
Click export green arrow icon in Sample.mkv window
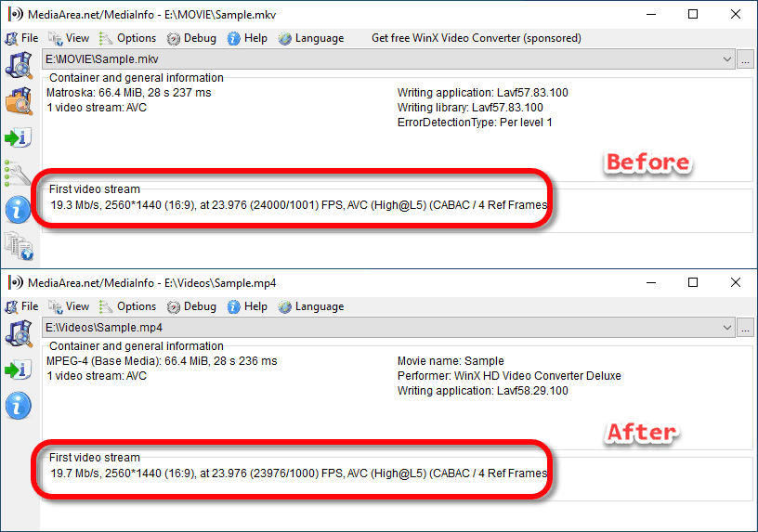click(19, 137)
